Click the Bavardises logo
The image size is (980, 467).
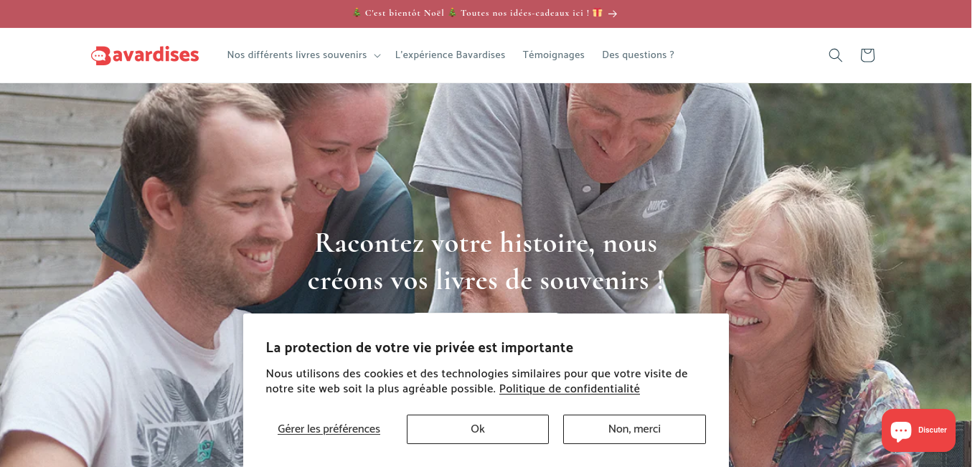[x=145, y=55]
